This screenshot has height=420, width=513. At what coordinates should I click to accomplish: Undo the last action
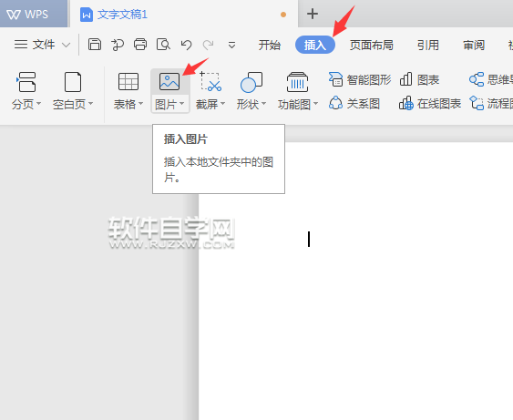pos(186,45)
